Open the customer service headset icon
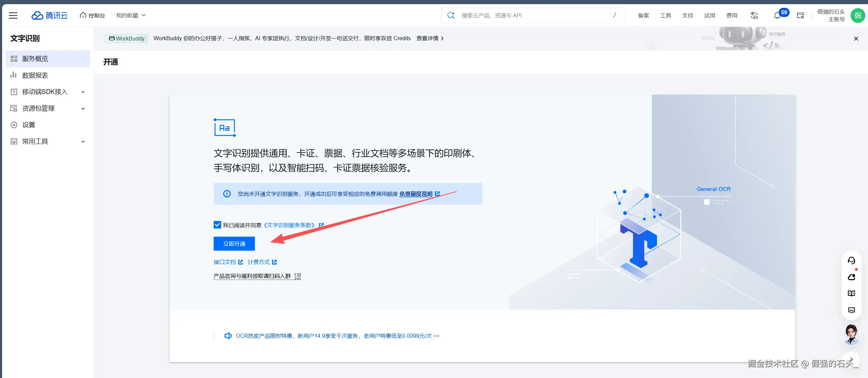Viewport: 868px width, 378px height. click(x=851, y=261)
